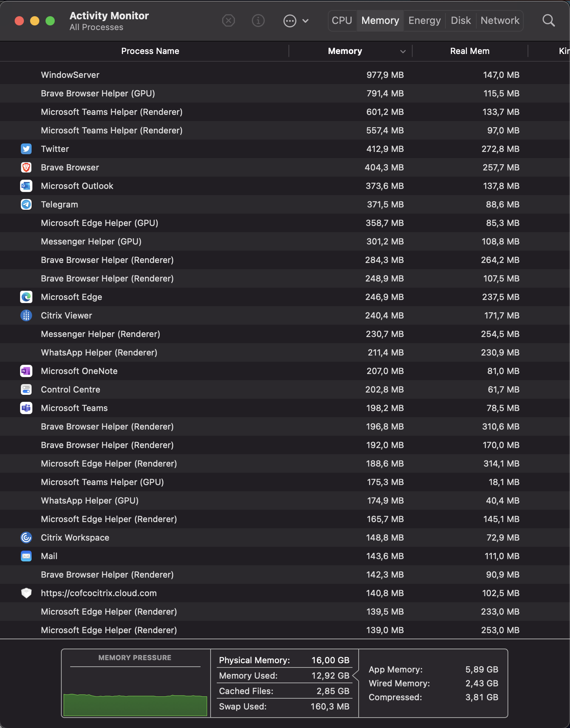This screenshot has width=570, height=728.
Task: Select the Twitter app icon
Action: pos(26,149)
